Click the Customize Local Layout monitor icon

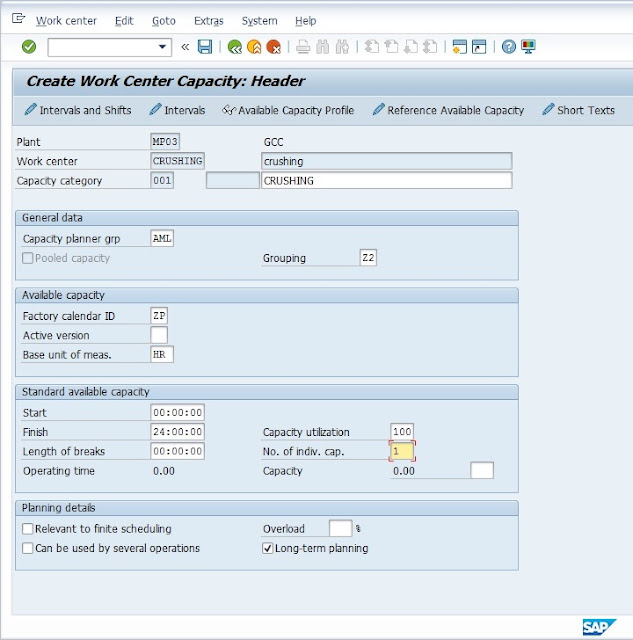click(528, 47)
